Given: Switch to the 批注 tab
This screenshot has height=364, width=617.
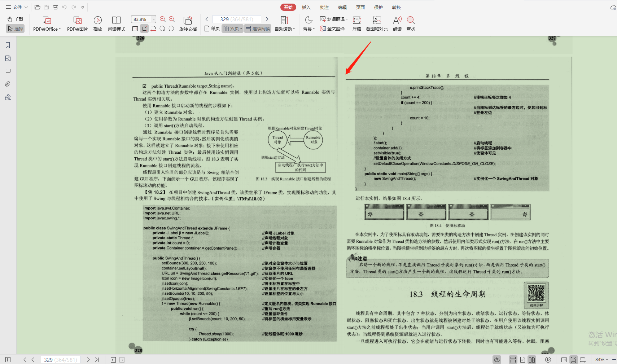Looking at the screenshot, I should point(324,7).
